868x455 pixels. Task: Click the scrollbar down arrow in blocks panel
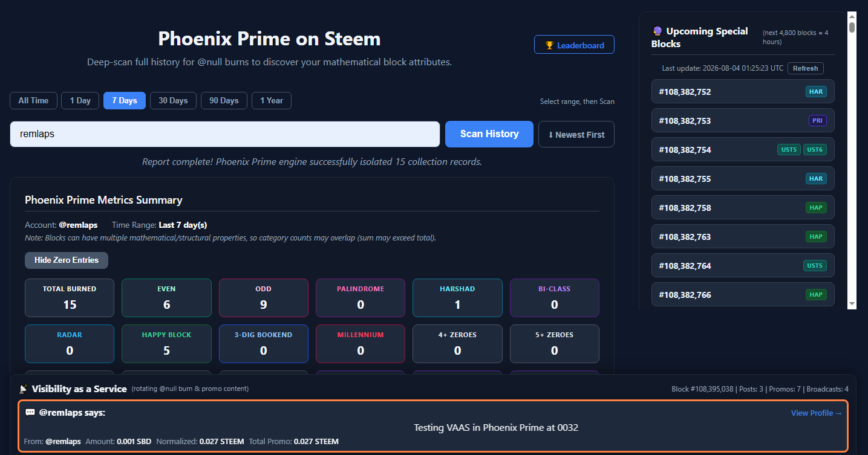pos(852,304)
